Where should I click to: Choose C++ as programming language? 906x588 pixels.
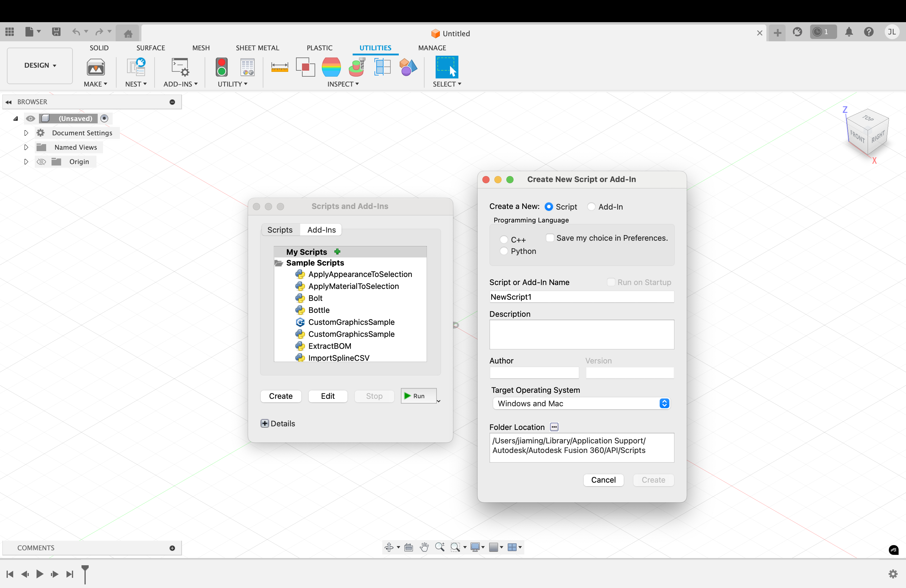(504, 240)
